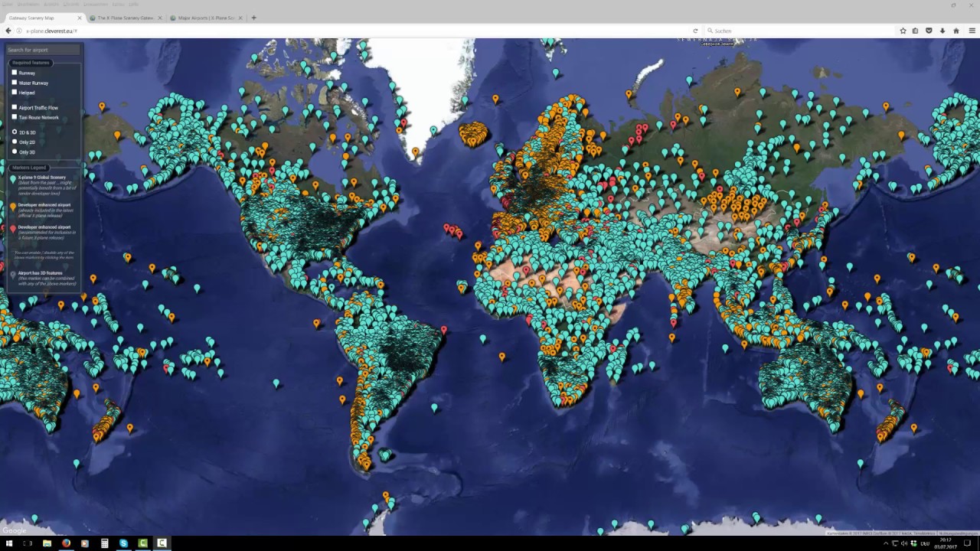The image size is (980, 551).
Task: Open site information icon in address bar
Action: [20, 31]
